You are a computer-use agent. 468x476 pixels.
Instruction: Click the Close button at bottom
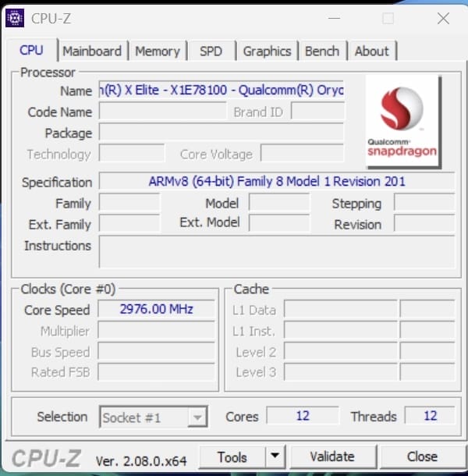423,456
